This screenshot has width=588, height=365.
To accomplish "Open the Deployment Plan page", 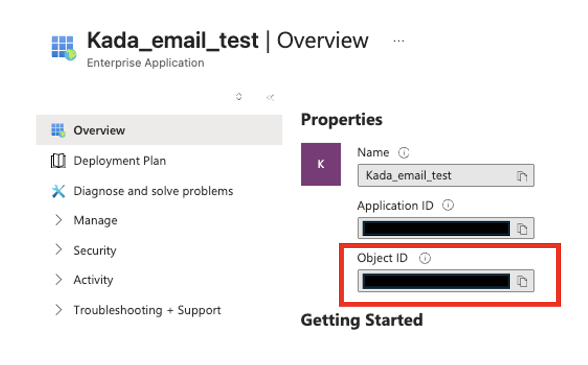I will pos(120,161).
